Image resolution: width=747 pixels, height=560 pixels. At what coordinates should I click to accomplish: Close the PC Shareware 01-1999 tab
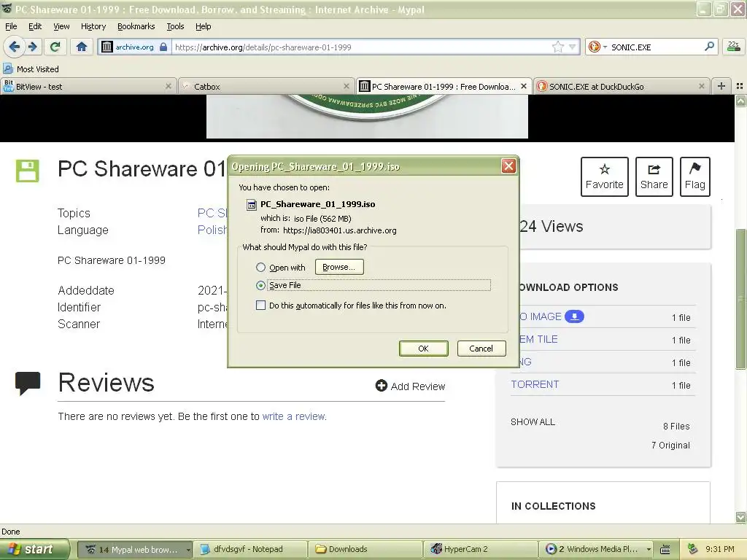tap(524, 86)
